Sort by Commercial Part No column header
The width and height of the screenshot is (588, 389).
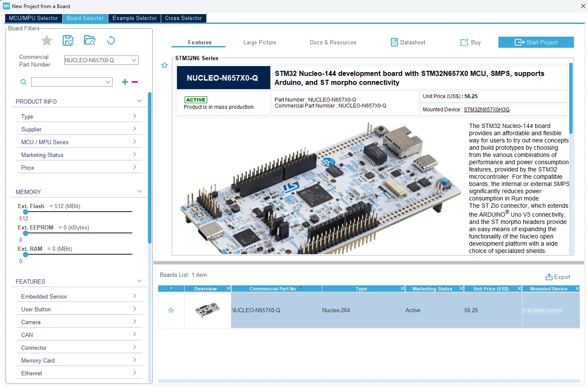coord(276,289)
